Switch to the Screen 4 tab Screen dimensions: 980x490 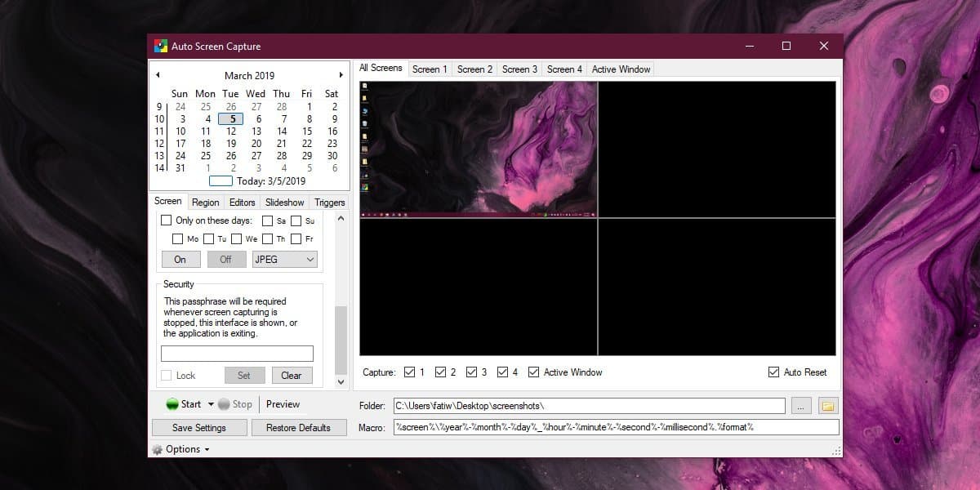coord(564,69)
